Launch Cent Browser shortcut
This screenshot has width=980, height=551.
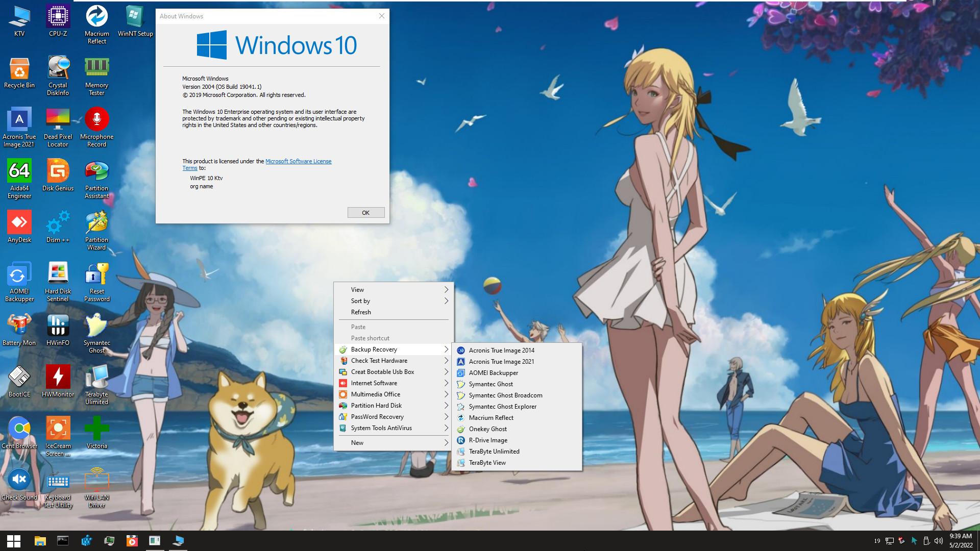[19, 433]
